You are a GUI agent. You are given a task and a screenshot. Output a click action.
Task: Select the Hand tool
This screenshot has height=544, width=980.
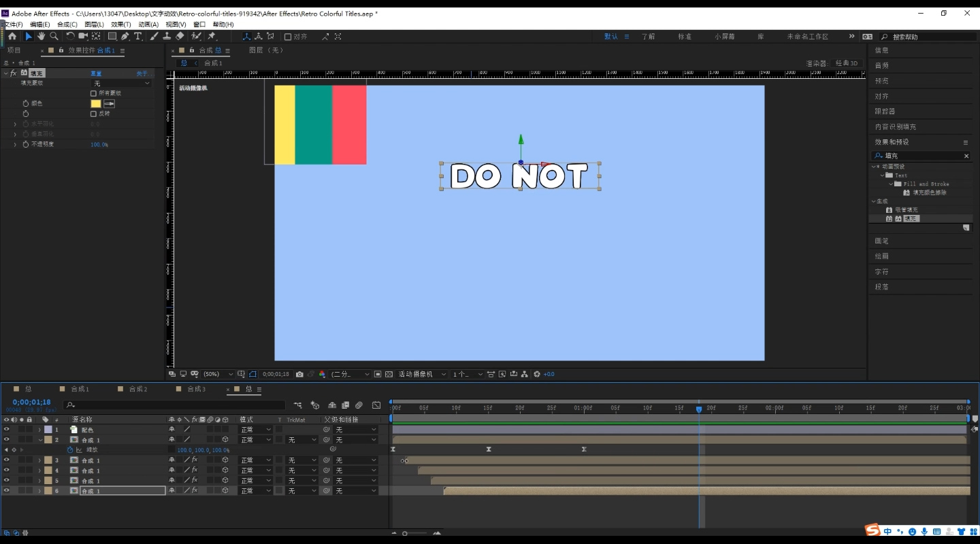[x=42, y=36]
